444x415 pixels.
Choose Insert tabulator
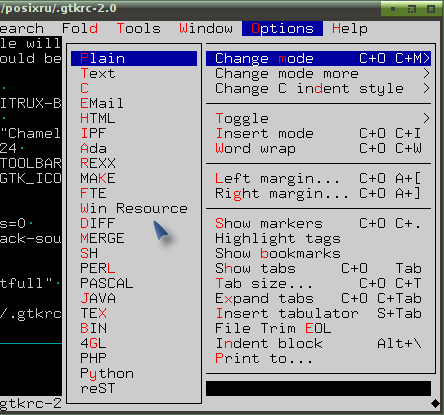point(318,313)
